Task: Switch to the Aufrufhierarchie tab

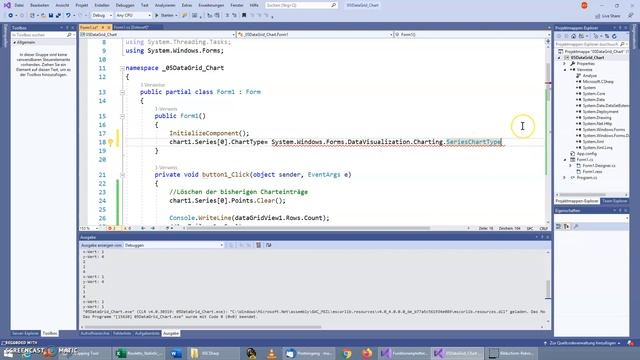Action: 95,333
